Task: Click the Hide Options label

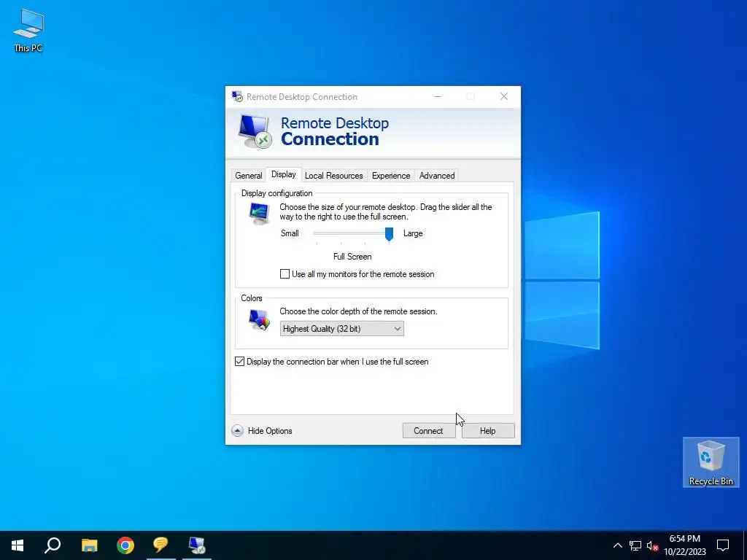Action: coord(270,431)
